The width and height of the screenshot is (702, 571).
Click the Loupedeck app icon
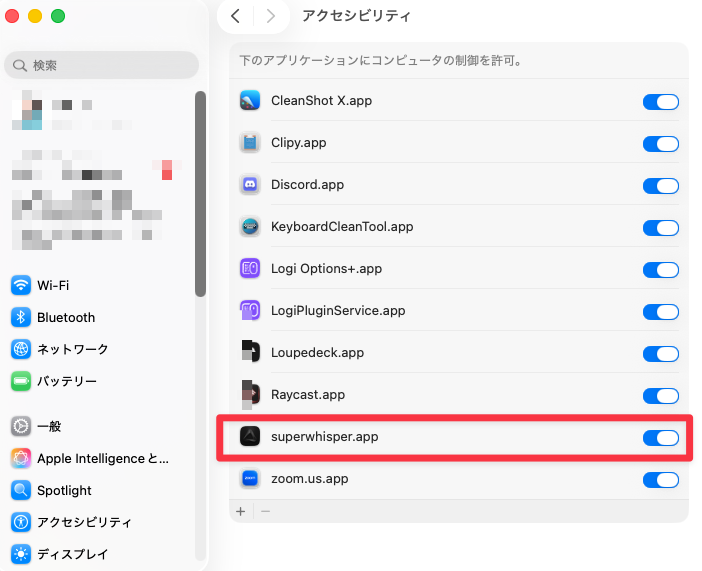pyautogui.click(x=250, y=352)
